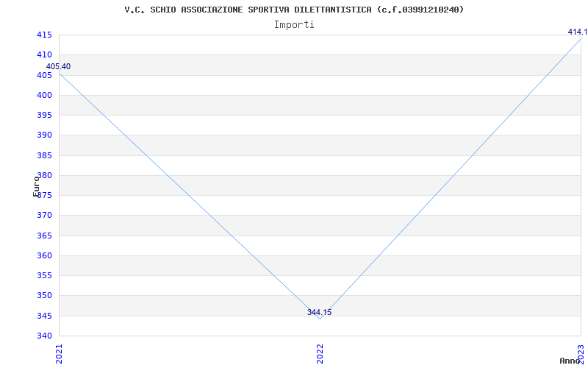Click the Anno x-axis title
This screenshot has width=588, height=368.
pos(570,361)
